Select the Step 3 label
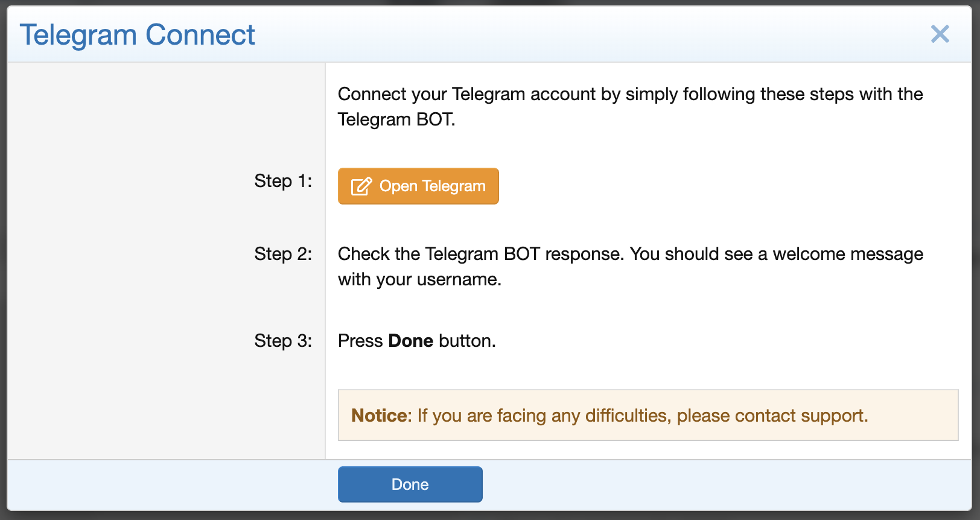 (283, 341)
